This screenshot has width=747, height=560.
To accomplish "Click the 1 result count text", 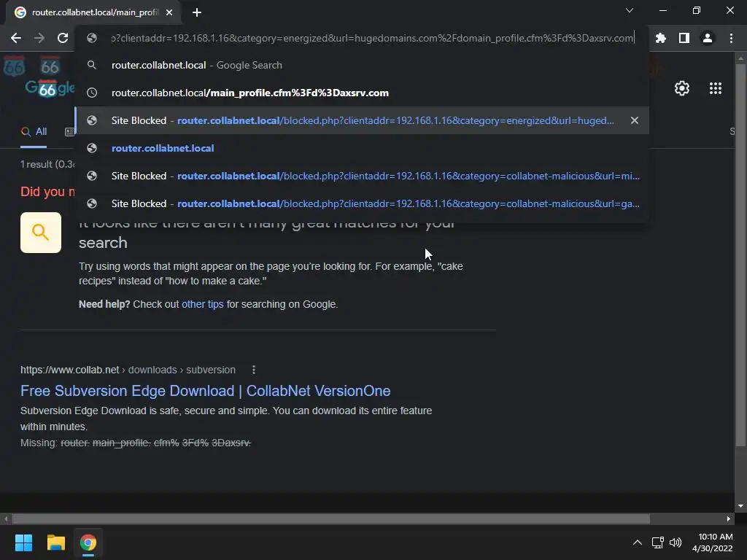I will 47,164.
